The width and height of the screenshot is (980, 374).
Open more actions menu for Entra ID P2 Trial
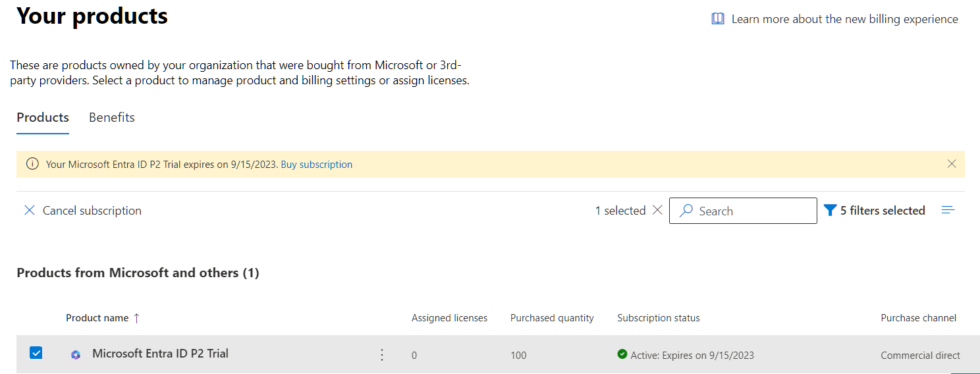coord(382,355)
